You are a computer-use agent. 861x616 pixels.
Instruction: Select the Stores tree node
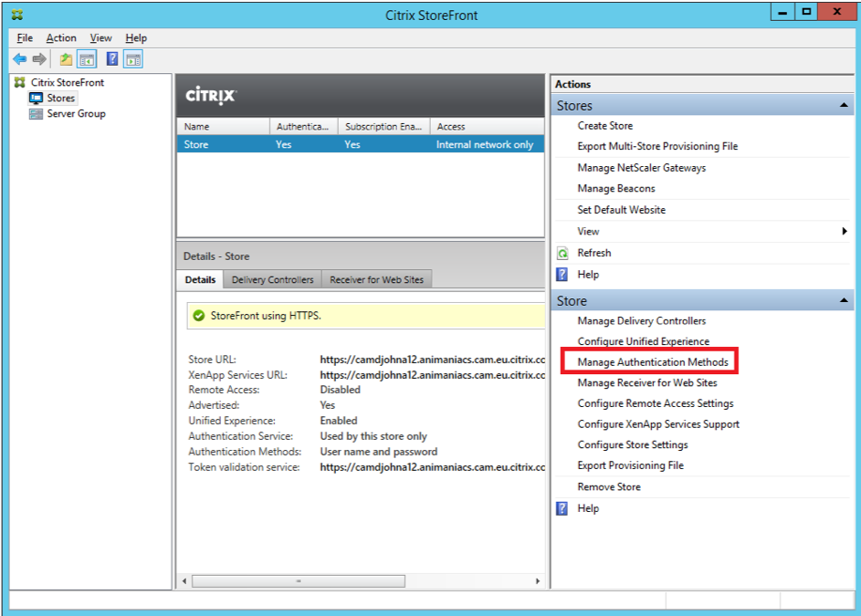[x=60, y=98]
